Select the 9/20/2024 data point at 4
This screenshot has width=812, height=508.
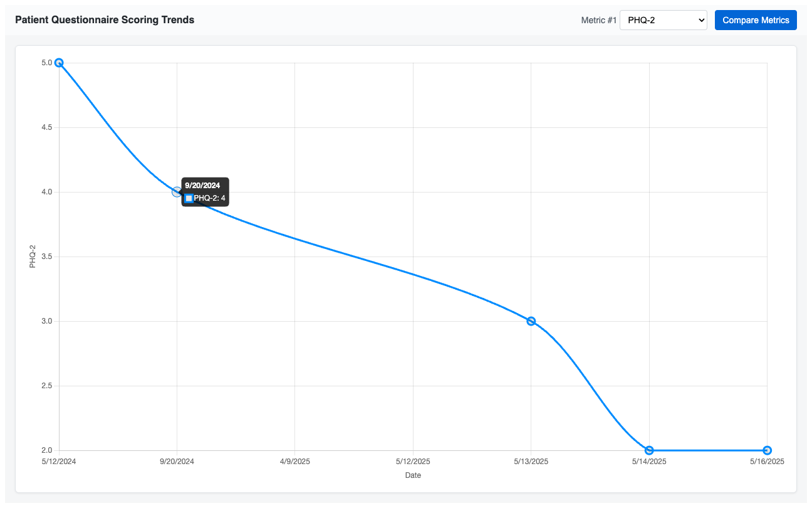coord(177,192)
